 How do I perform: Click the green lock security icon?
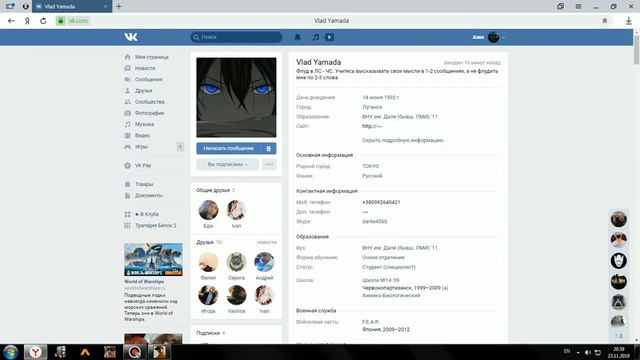coord(60,21)
